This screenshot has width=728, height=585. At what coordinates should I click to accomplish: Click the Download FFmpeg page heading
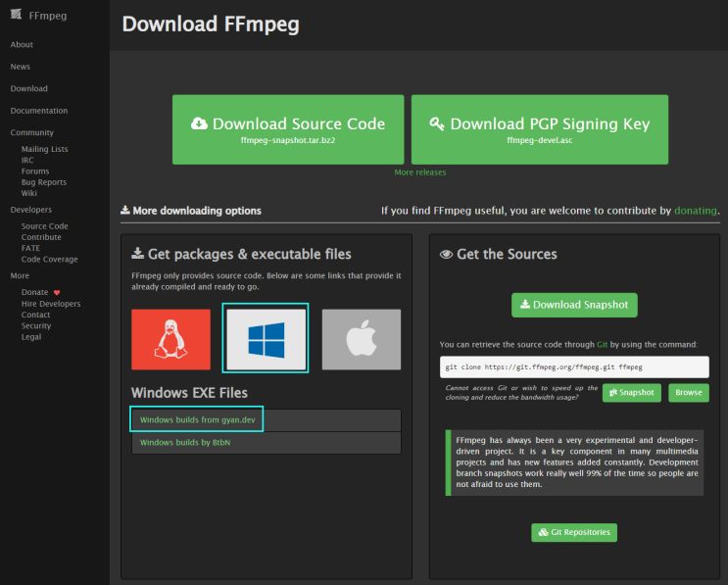pos(211,24)
